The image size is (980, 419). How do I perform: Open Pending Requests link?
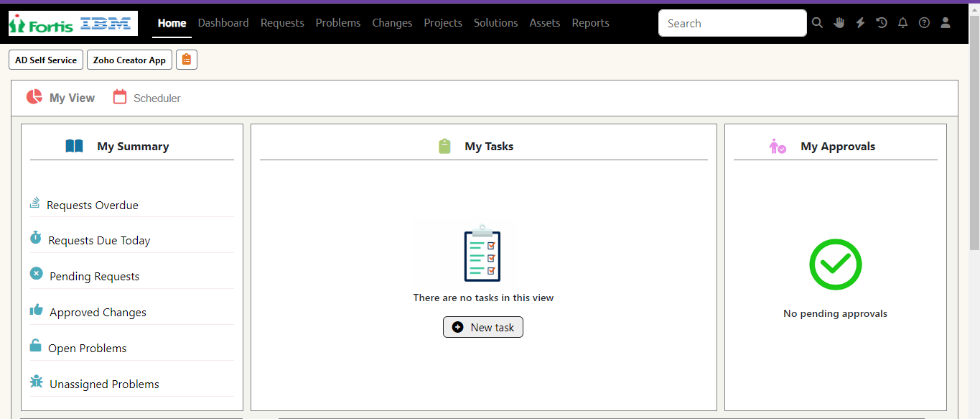[95, 277]
